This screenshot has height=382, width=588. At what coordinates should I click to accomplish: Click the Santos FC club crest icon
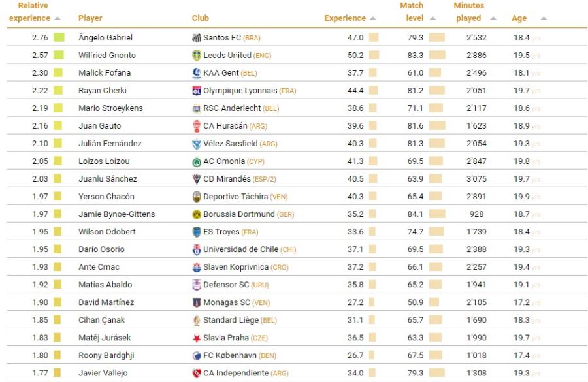tap(196, 38)
